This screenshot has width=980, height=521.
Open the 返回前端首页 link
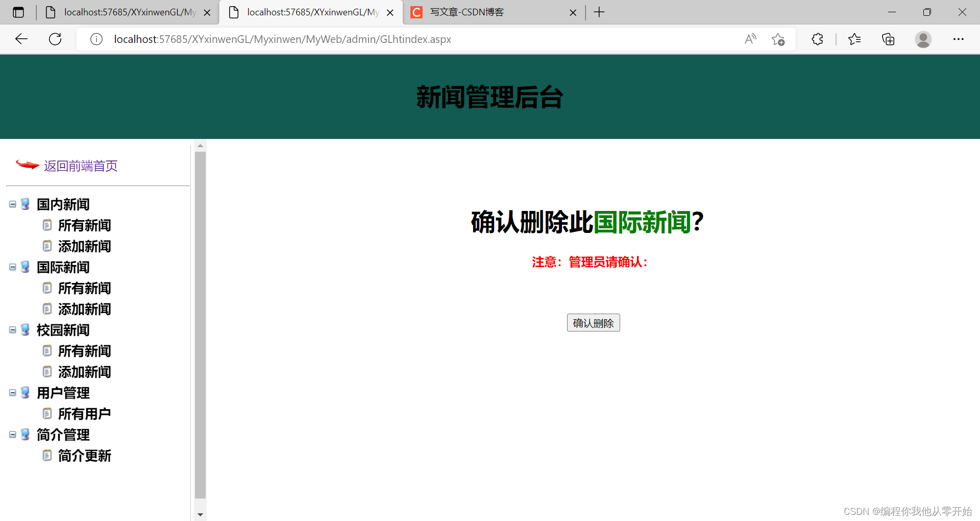click(80, 165)
